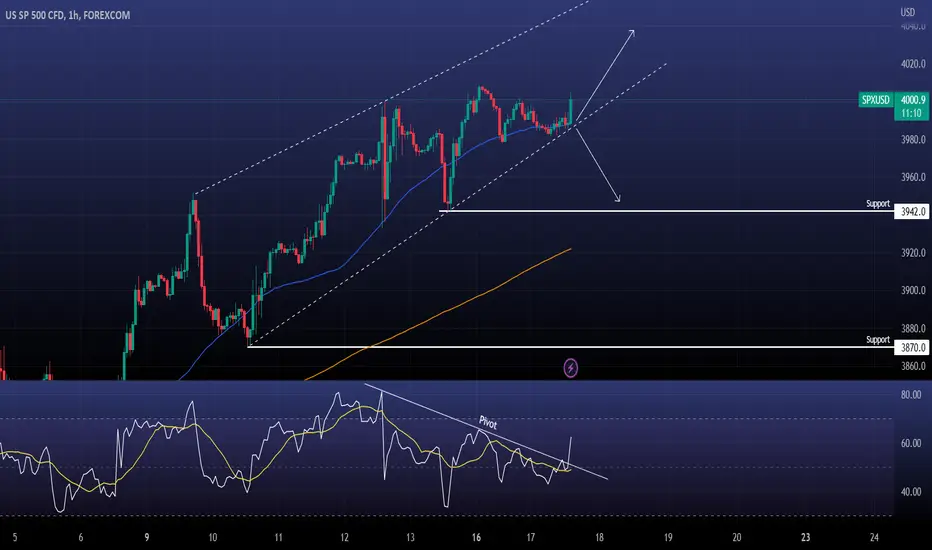The image size is (932, 550).
Task: Click the 3960.0 price axis value
Action: [913, 177]
